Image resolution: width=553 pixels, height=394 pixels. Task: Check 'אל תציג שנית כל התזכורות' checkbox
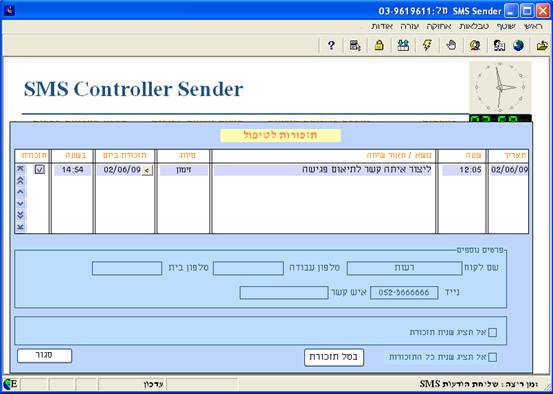click(x=492, y=357)
